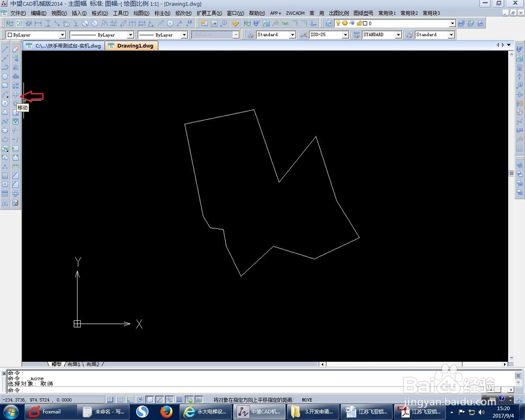Open the text style manager icon

pos(250,35)
